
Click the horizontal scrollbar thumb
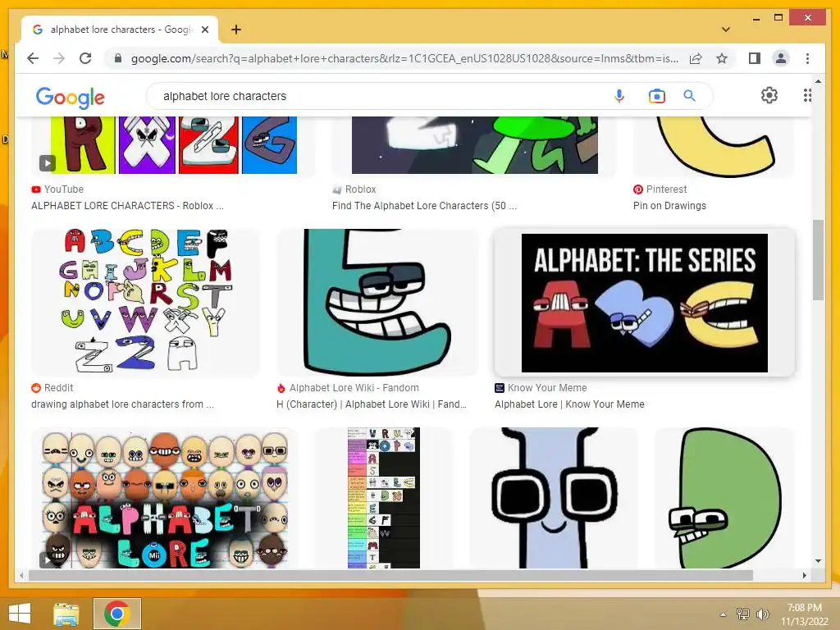390,575
